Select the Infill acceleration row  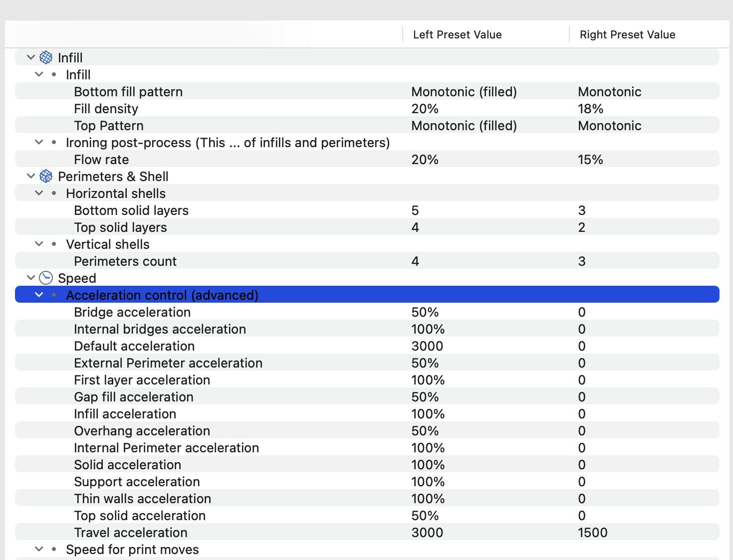[x=367, y=414]
